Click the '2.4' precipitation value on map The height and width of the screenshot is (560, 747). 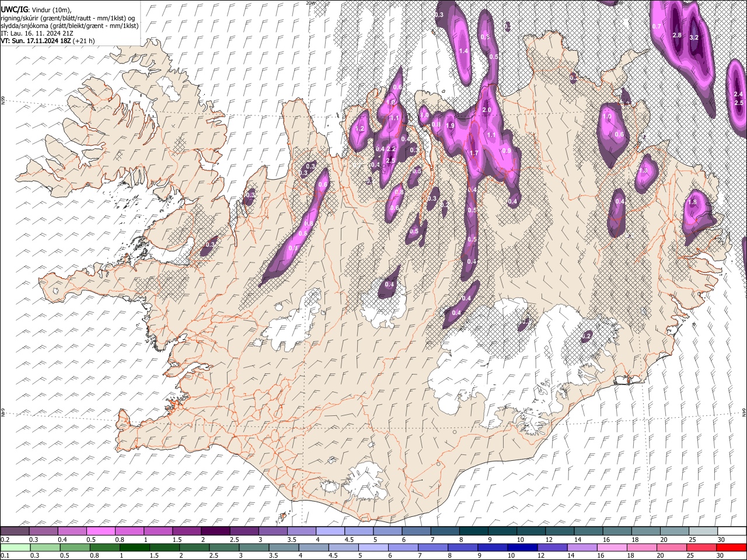[x=738, y=94]
